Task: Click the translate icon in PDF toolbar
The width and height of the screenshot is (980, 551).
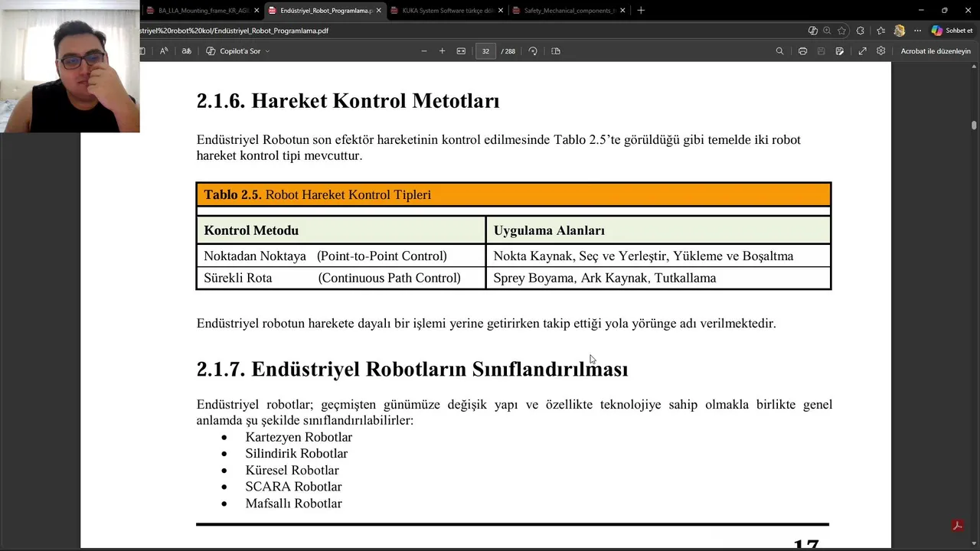Action: click(x=186, y=51)
